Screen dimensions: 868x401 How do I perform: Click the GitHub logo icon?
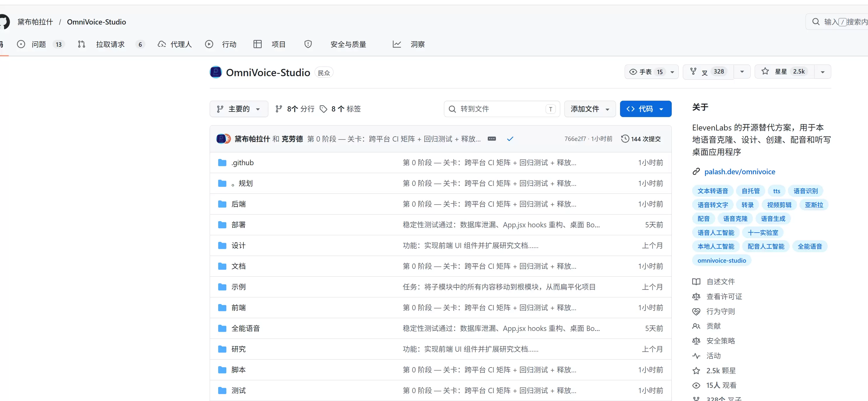click(x=4, y=22)
